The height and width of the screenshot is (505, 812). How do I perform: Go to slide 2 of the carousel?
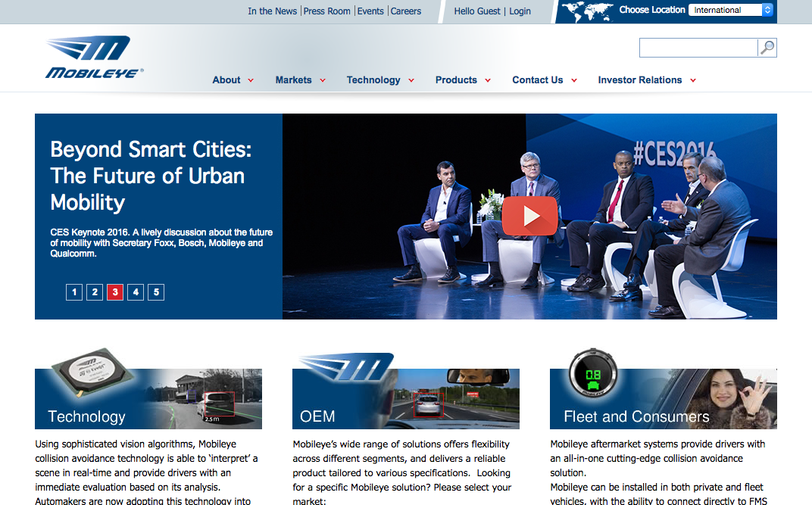(x=94, y=292)
